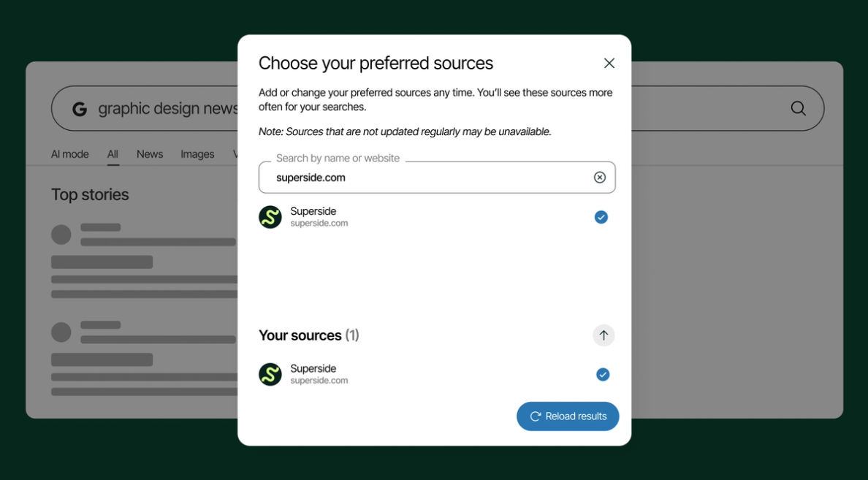Select the Images search tab
The height and width of the screenshot is (480, 868).
(x=197, y=154)
